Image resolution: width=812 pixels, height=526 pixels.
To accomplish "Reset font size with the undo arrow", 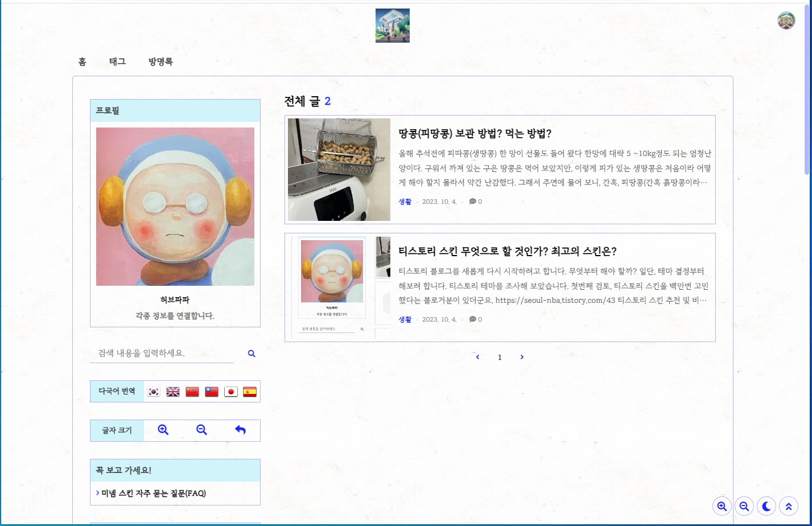I will click(x=240, y=430).
